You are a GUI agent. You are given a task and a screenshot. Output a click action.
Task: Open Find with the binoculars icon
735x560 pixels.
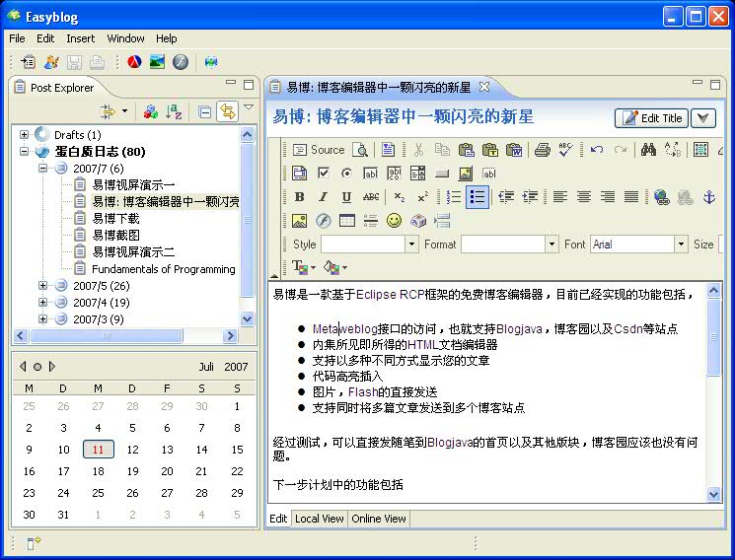pyautogui.click(x=648, y=150)
